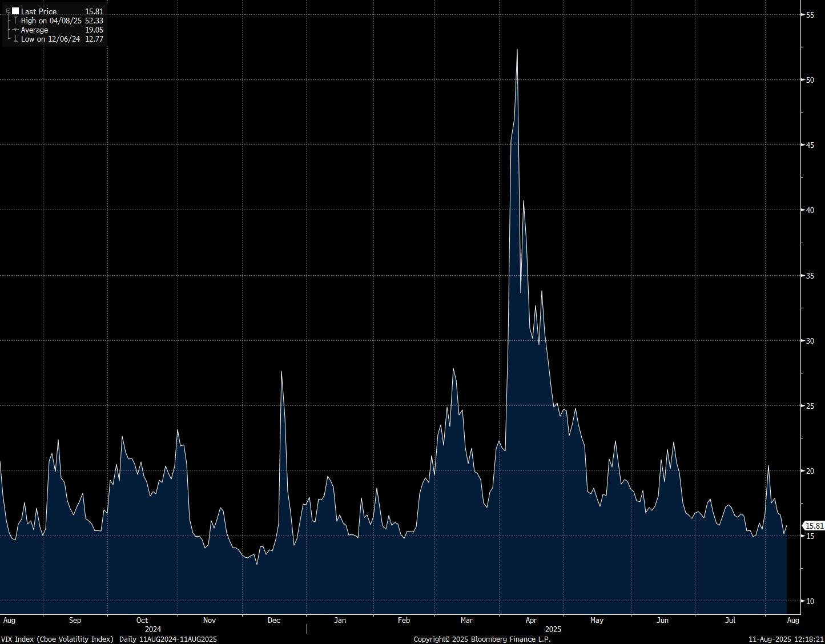Click the Mar month label on time axis
825x644 pixels.
pyautogui.click(x=466, y=620)
